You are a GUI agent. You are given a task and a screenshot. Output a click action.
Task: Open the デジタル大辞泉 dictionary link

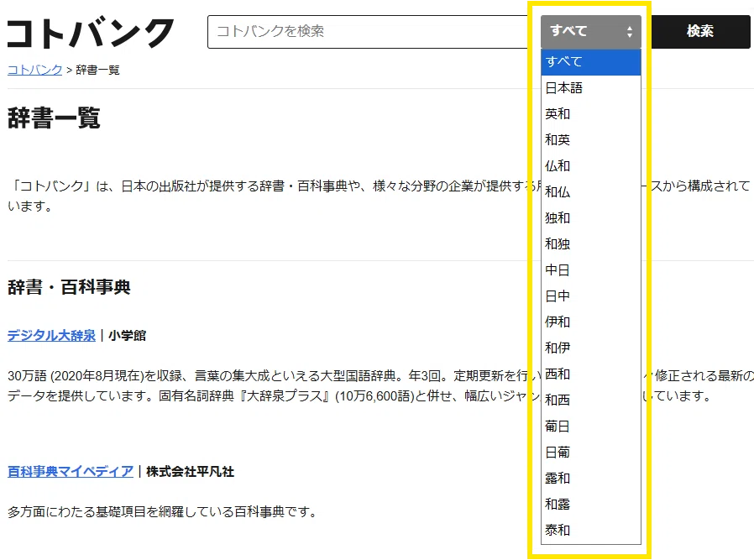[x=51, y=336]
